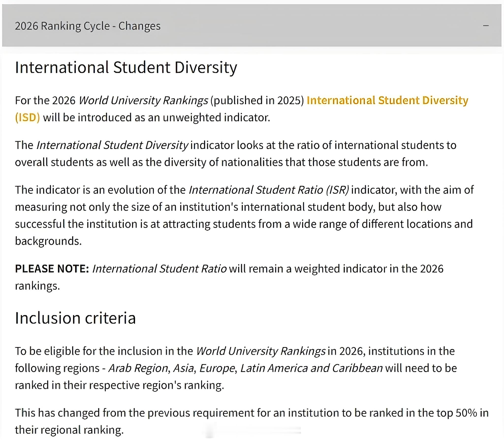This screenshot has height=443, width=504.
Task: Click the 2026 Ranking Cycle - Changes header
Action: 88,26
